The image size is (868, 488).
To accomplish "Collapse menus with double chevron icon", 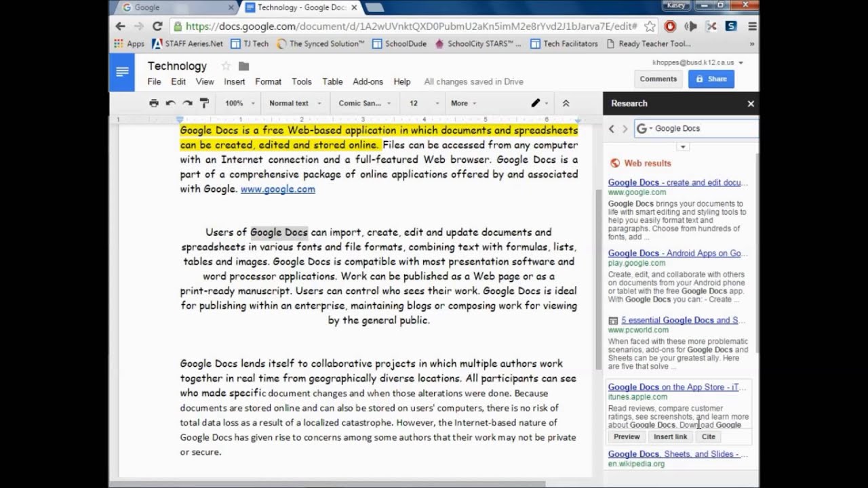I will tap(566, 103).
